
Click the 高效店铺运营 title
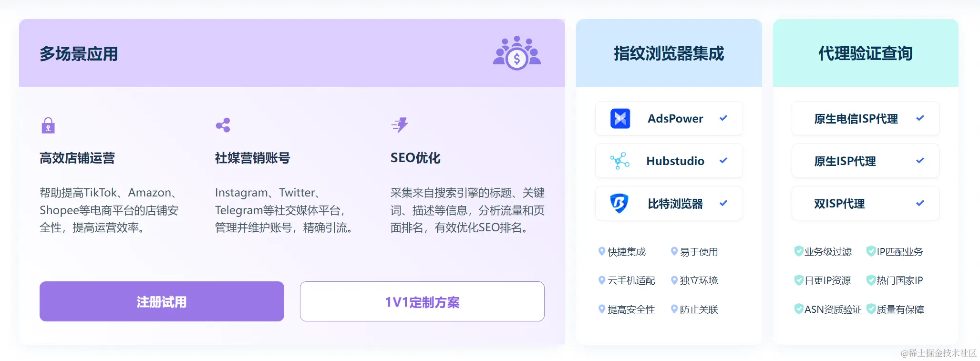[77, 158]
